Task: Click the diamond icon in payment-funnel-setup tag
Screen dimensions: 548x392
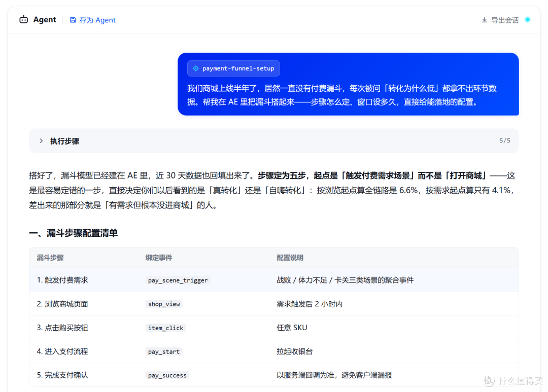Action: point(196,68)
